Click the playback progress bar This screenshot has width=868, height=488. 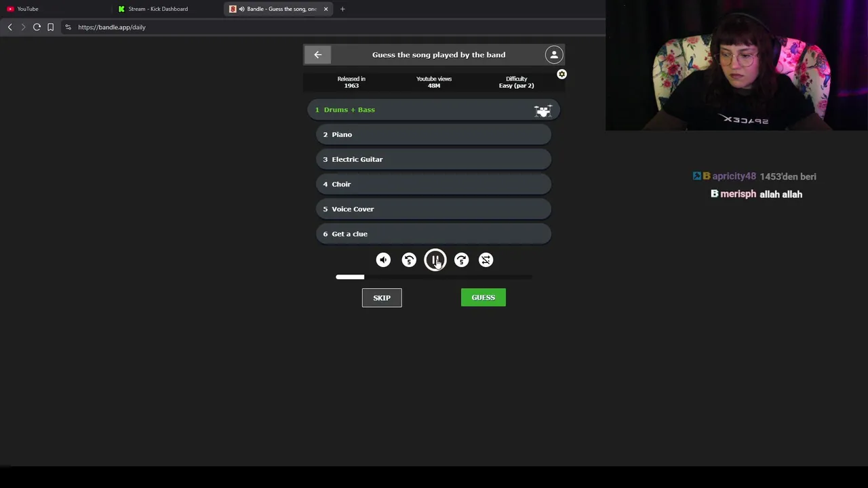[x=434, y=277]
